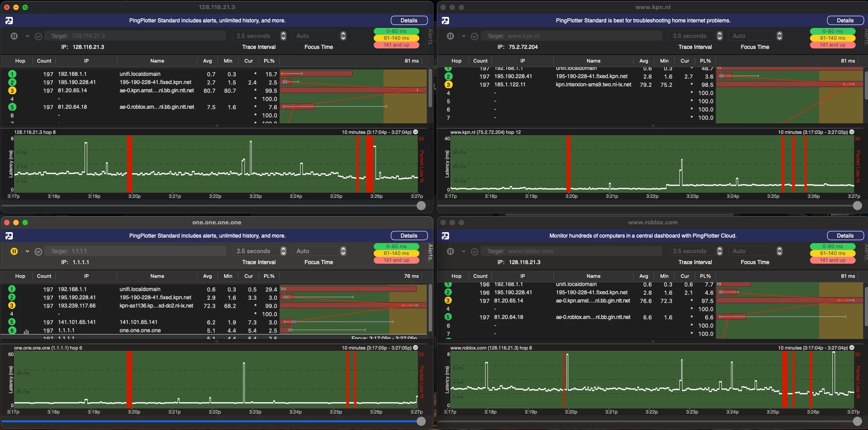
Task: Open Focus Time stepper in 128.116.21.3 window
Action: point(343,36)
